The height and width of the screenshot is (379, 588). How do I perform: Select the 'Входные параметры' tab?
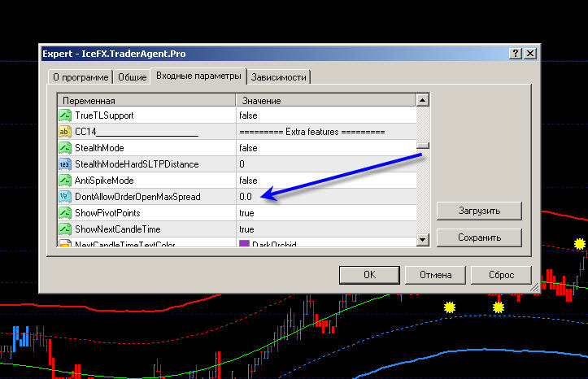[198, 76]
